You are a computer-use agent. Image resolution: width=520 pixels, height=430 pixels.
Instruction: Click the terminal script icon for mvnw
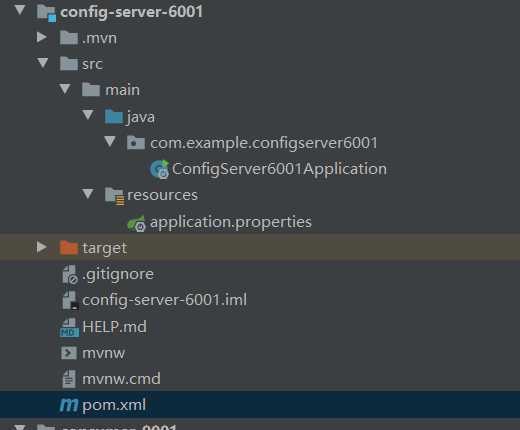pos(69,353)
